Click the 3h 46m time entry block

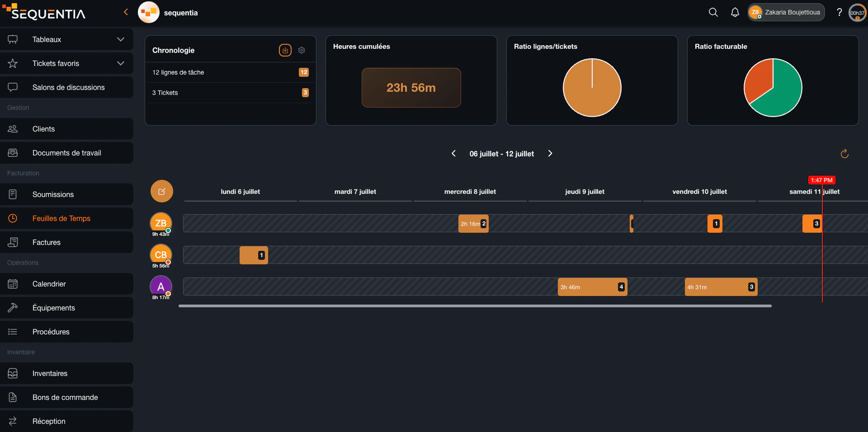coord(592,287)
